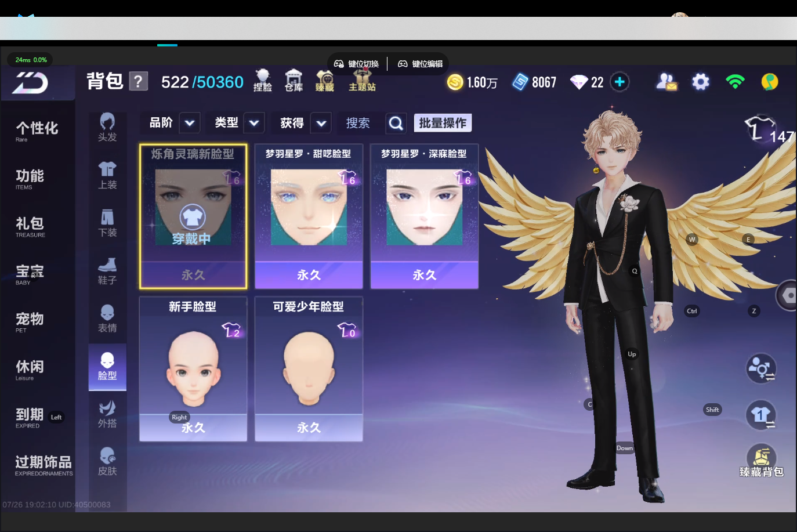Toggle 键位切换 key layout switch
797x532 pixels.
[357, 64]
